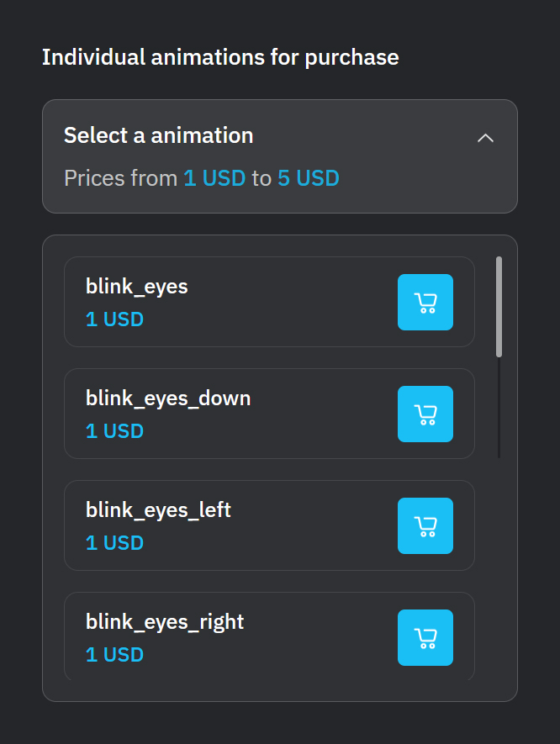Image resolution: width=560 pixels, height=744 pixels.
Task: Click cart icon for blink_eyes_left
Action: click(425, 525)
